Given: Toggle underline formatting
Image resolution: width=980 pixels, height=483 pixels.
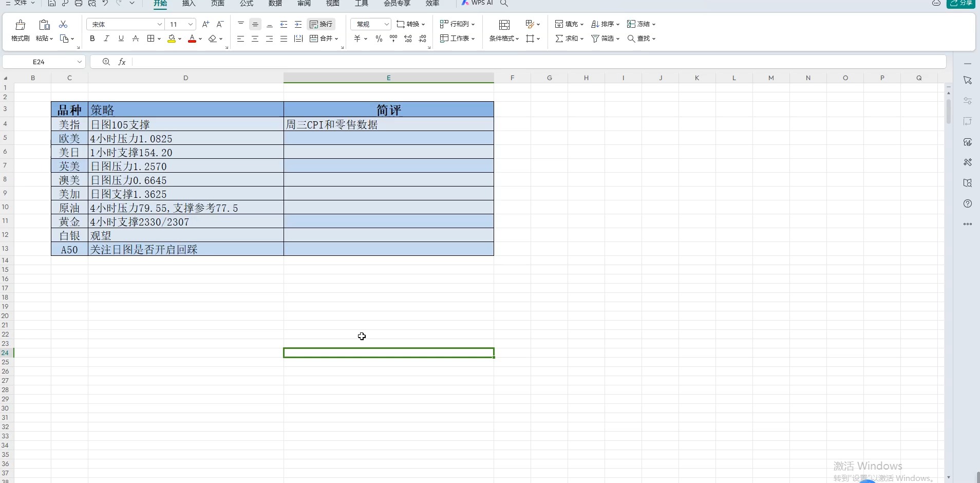Looking at the screenshot, I should tap(121, 39).
